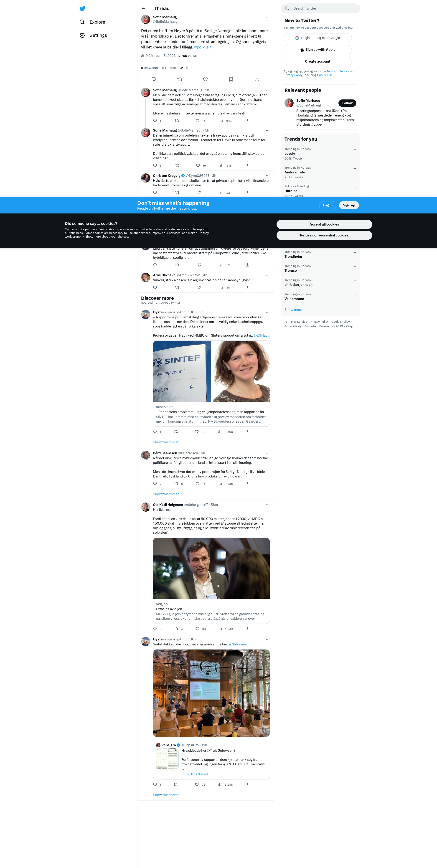Viewport: 437px width, 868px height.
Task: Click the retweet icon under the main tweet
Action: point(180,79)
